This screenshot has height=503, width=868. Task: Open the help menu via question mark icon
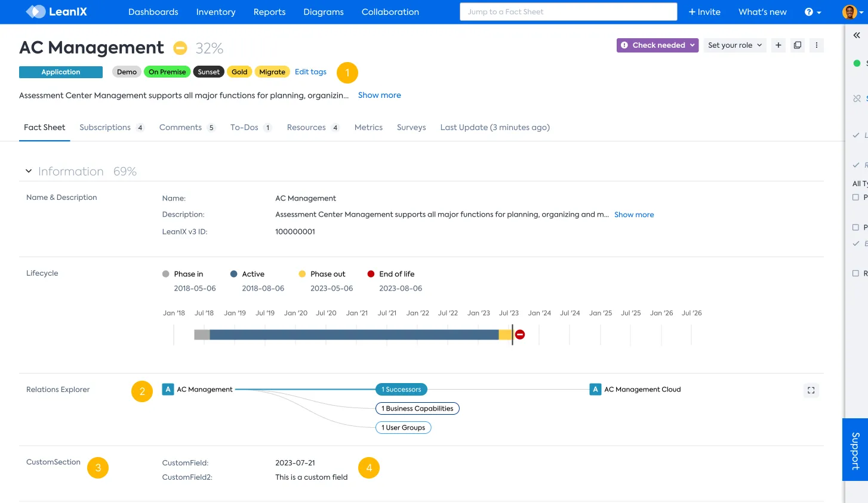(x=808, y=11)
